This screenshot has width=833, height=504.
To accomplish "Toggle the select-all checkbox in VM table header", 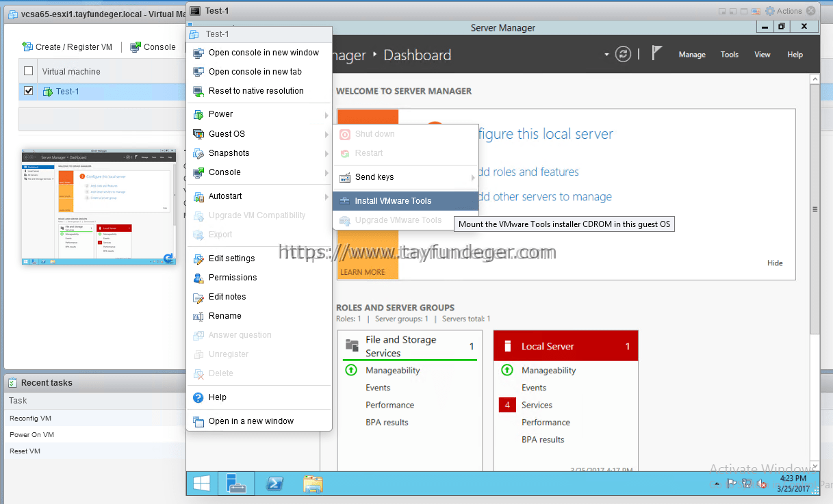I will 28,71.
